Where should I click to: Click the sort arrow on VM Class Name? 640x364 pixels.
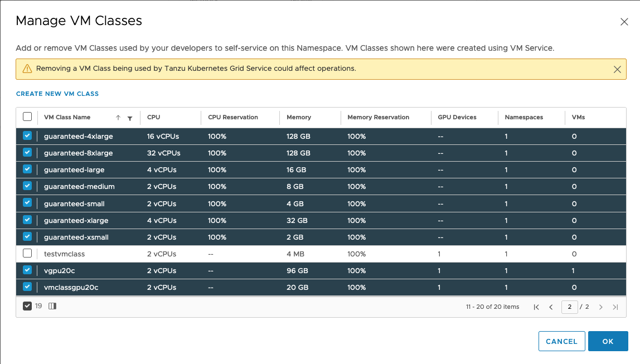118,118
